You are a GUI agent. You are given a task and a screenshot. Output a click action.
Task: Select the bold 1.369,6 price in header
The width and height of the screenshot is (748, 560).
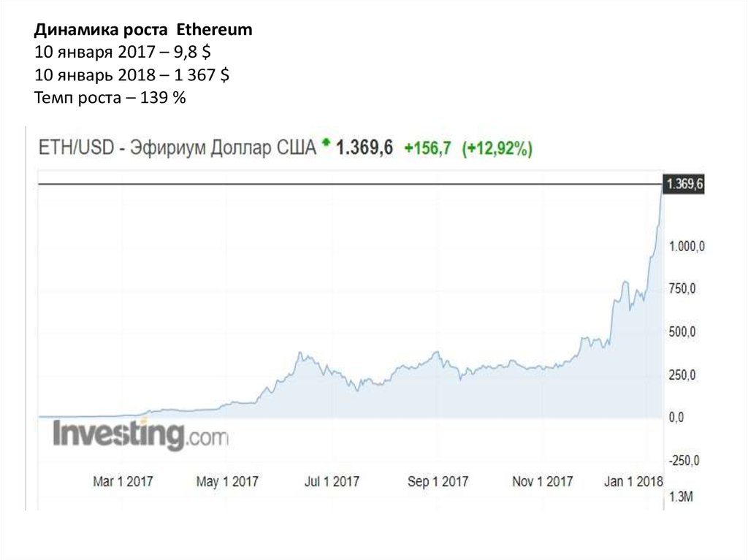click(364, 148)
